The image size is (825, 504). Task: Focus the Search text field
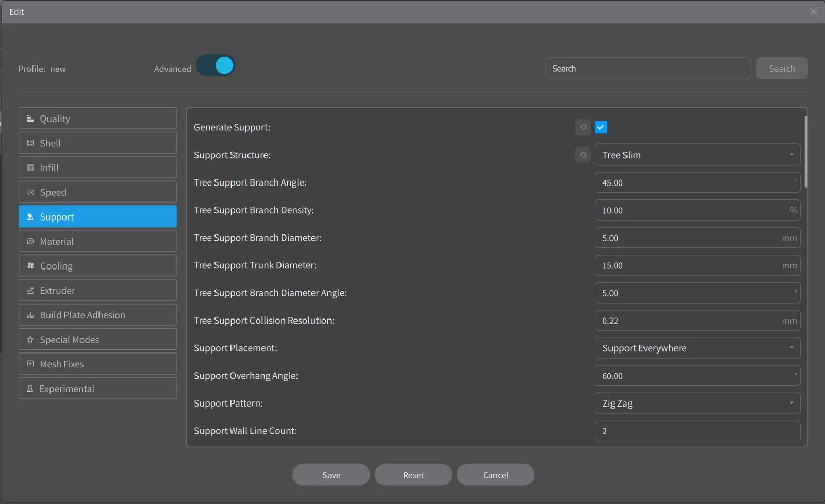coord(648,69)
